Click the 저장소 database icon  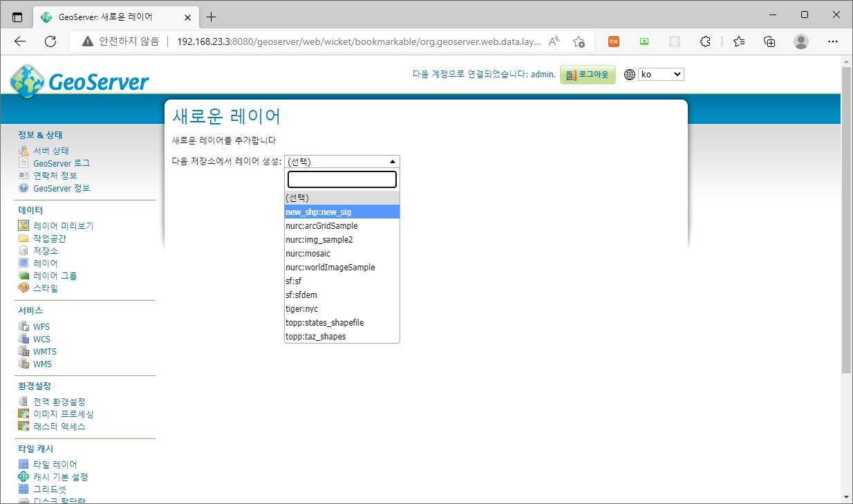click(x=24, y=251)
